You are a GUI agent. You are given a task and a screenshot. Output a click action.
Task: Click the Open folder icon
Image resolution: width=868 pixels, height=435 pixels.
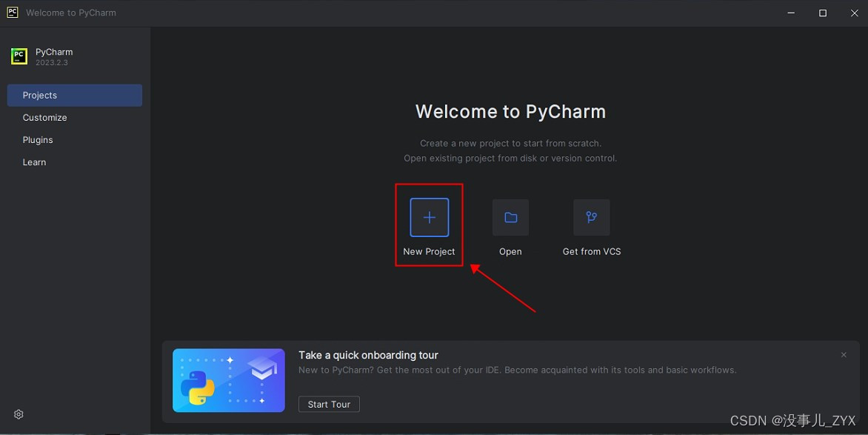[x=510, y=217]
